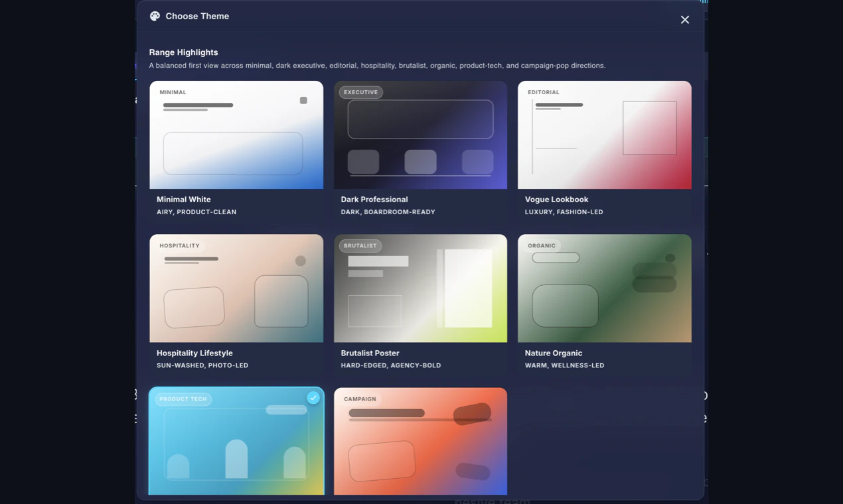843x504 pixels.
Task: Click the PRODUCT TECH badge label
Action: coord(183,399)
